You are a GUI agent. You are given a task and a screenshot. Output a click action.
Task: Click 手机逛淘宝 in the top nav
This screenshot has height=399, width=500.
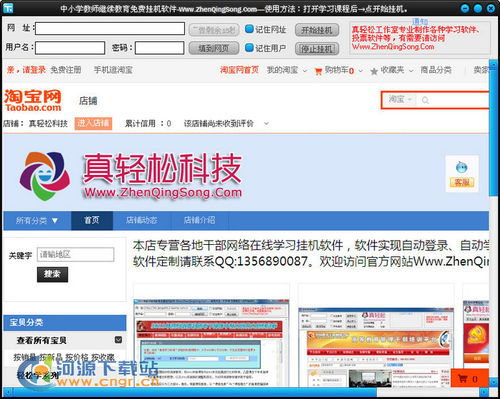pyautogui.click(x=113, y=70)
